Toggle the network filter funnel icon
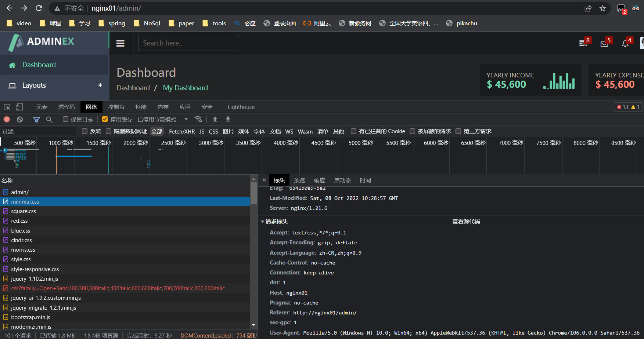Screen dimensions: 644x339 pyautogui.click(x=36, y=119)
